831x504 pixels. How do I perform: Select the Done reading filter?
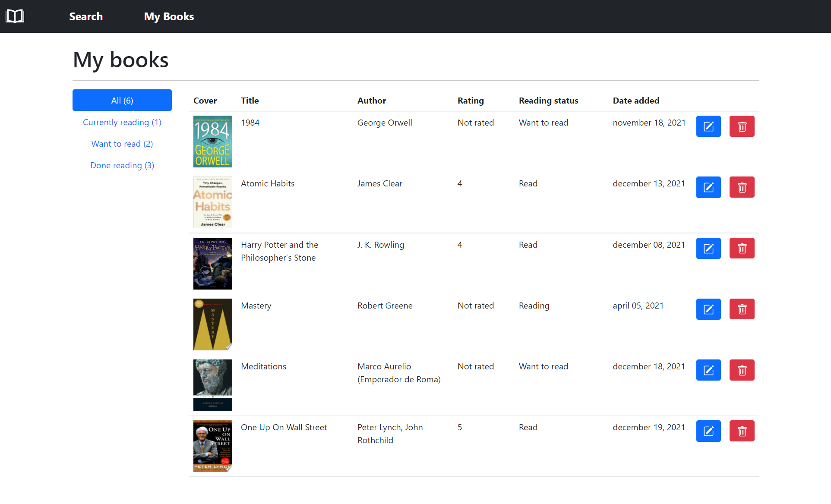(122, 165)
